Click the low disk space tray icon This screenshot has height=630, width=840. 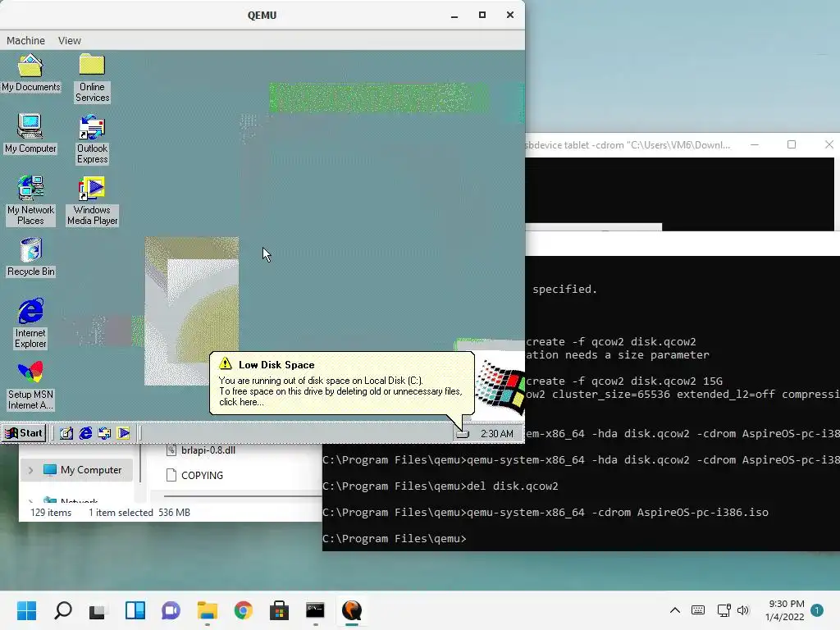463,433
